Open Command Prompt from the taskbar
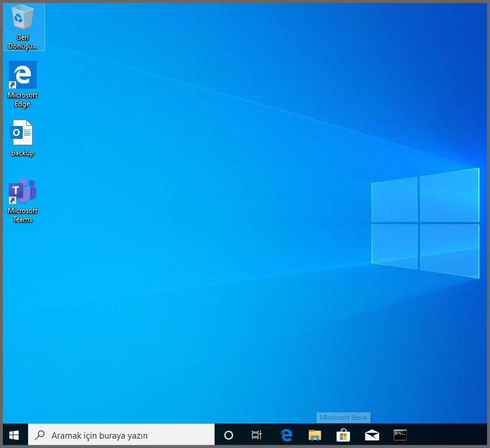Screen dimensions: 490x448 (400, 435)
